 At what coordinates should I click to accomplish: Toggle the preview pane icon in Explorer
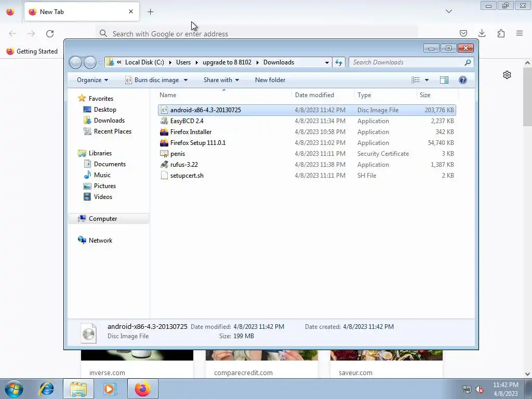(x=444, y=79)
